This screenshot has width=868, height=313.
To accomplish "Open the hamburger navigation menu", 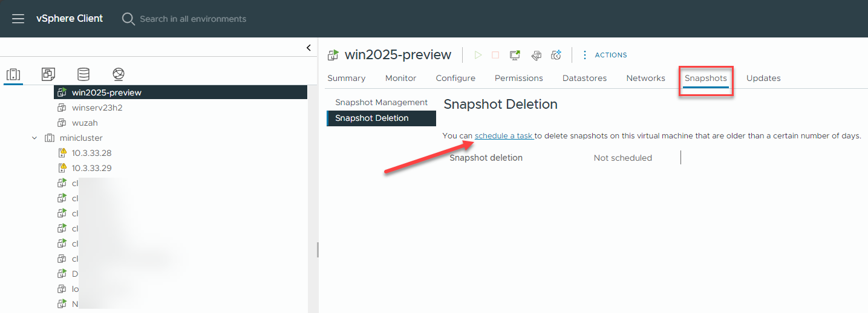I will [x=18, y=19].
